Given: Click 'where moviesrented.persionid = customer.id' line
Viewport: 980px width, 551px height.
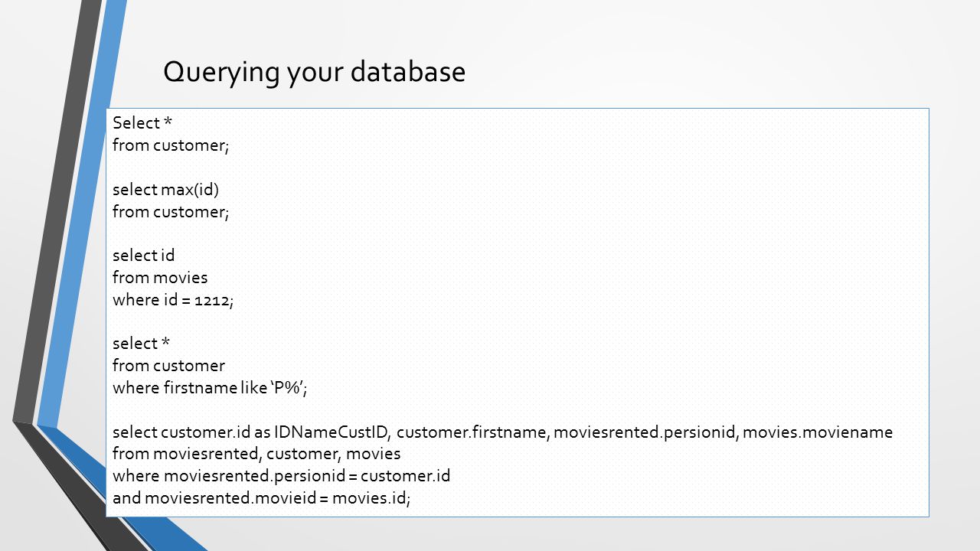Looking at the screenshot, I should pos(281,476).
